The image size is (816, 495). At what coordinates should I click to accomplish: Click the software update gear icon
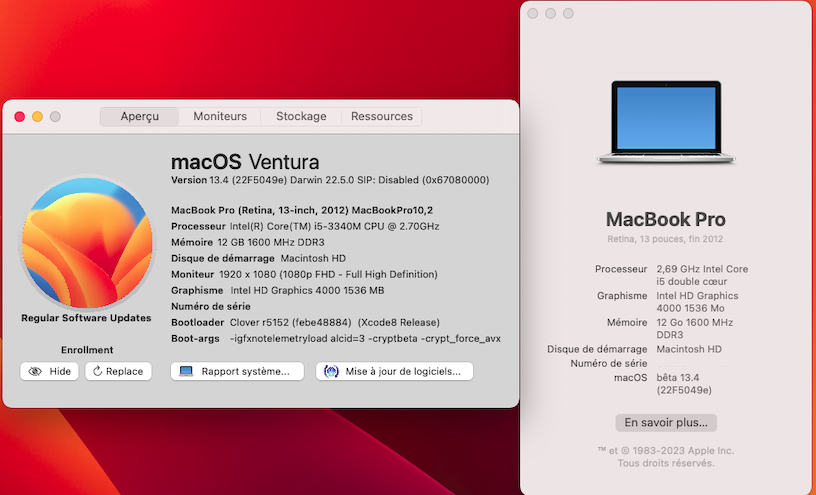click(332, 371)
